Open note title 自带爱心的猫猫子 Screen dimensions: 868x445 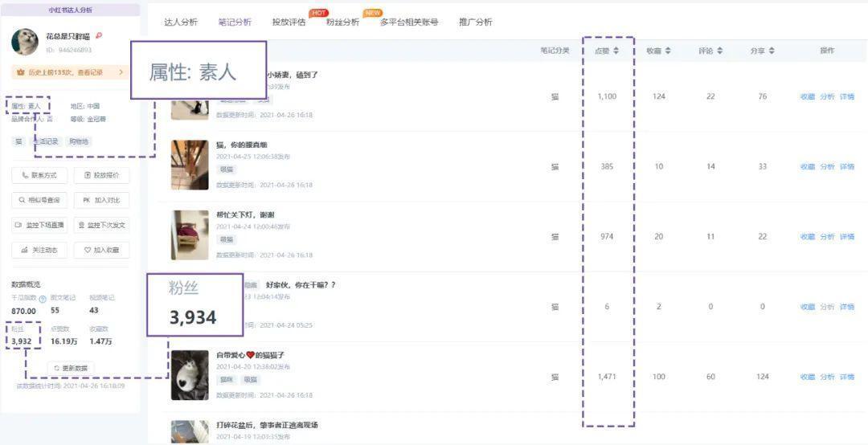tap(250, 355)
